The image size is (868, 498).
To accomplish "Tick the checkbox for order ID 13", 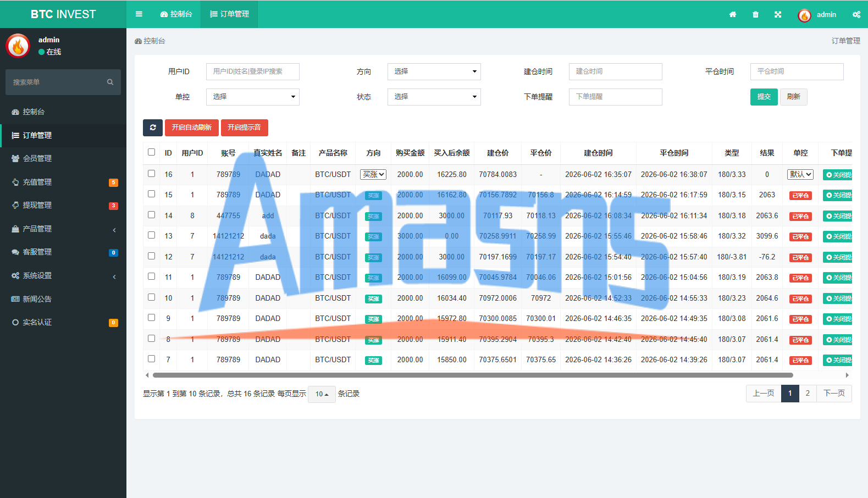I will (152, 235).
